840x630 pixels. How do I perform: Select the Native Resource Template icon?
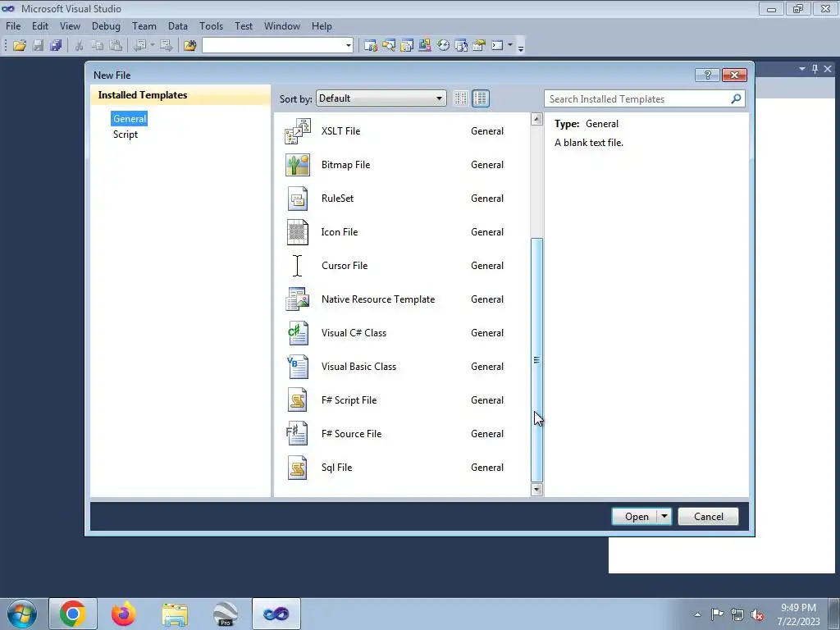[x=297, y=299]
